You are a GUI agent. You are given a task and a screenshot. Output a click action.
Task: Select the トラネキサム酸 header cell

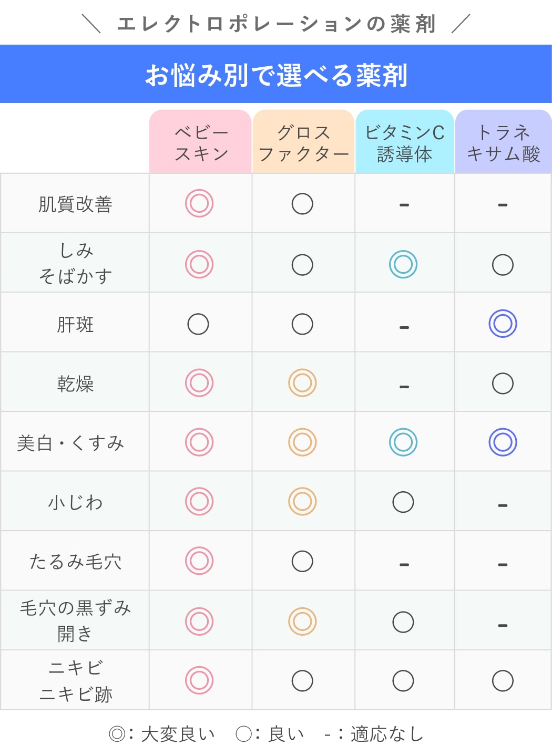(503, 142)
